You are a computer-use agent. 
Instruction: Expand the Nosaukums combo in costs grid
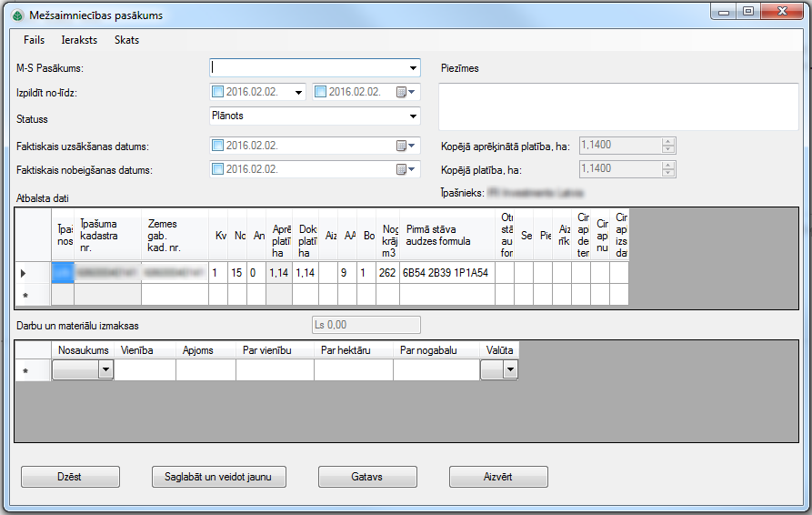(x=105, y=369)
